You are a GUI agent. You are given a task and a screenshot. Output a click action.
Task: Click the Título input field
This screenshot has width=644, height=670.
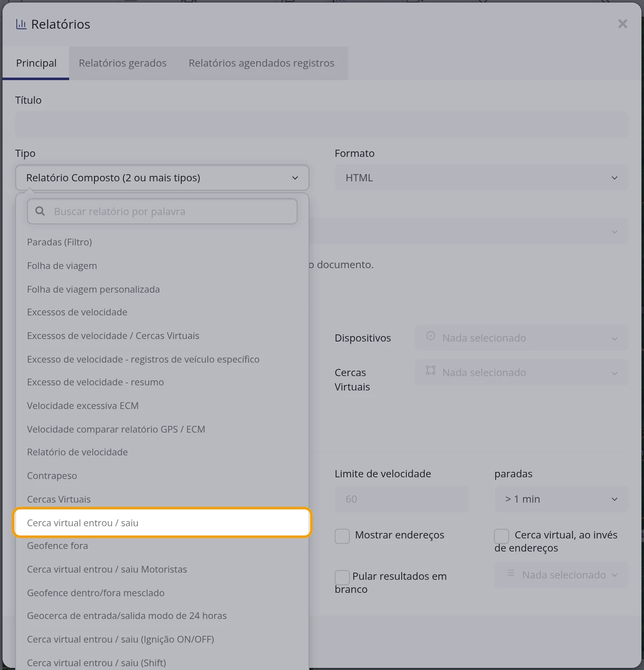coord(322,125)
